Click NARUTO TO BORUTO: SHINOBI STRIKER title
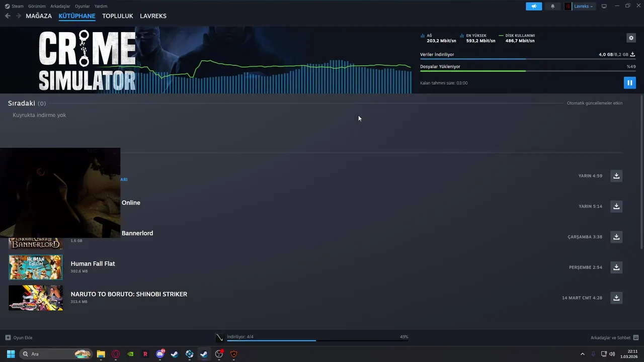Viewport: 644px width, 362px height. pyautogui.click(x=129, y=294)
